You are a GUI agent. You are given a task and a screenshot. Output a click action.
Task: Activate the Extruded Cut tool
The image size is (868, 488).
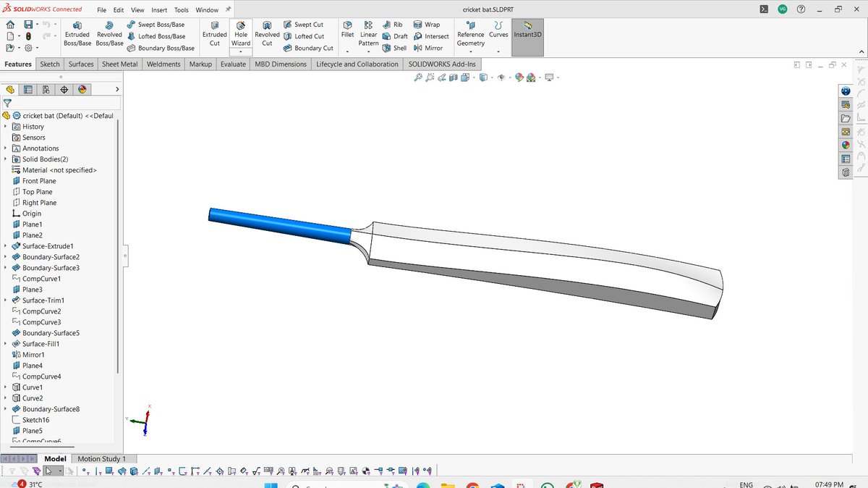tap(214, 34)
